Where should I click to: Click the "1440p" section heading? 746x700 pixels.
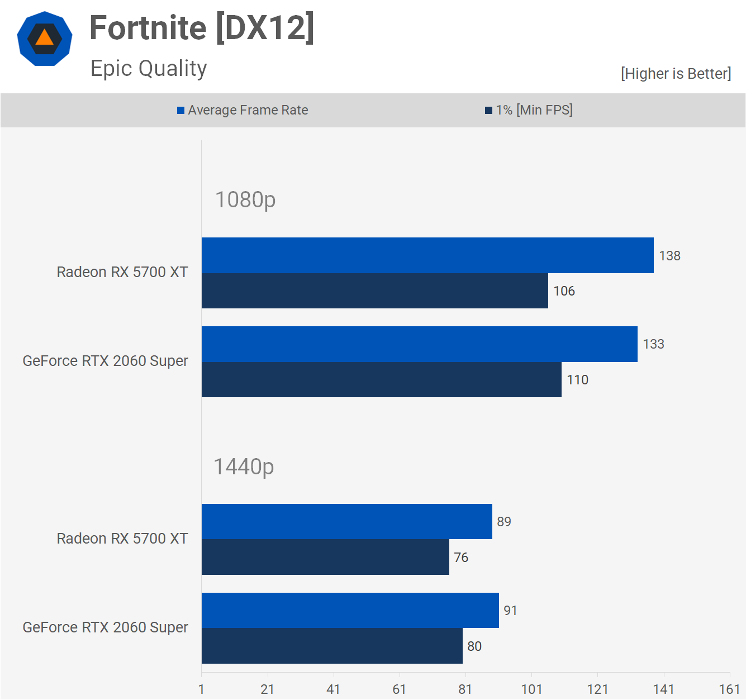point(244,467)
